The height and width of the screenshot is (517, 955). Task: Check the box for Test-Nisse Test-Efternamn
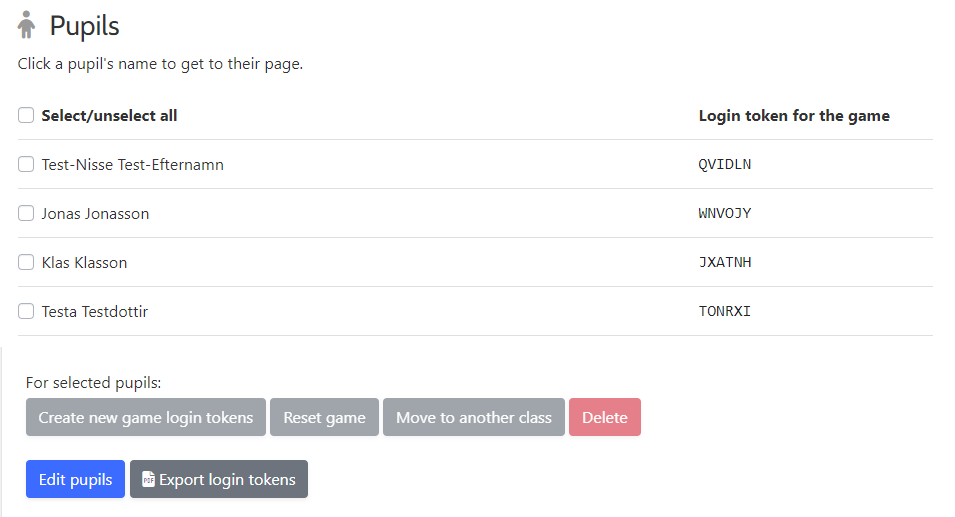pos(26,164)
